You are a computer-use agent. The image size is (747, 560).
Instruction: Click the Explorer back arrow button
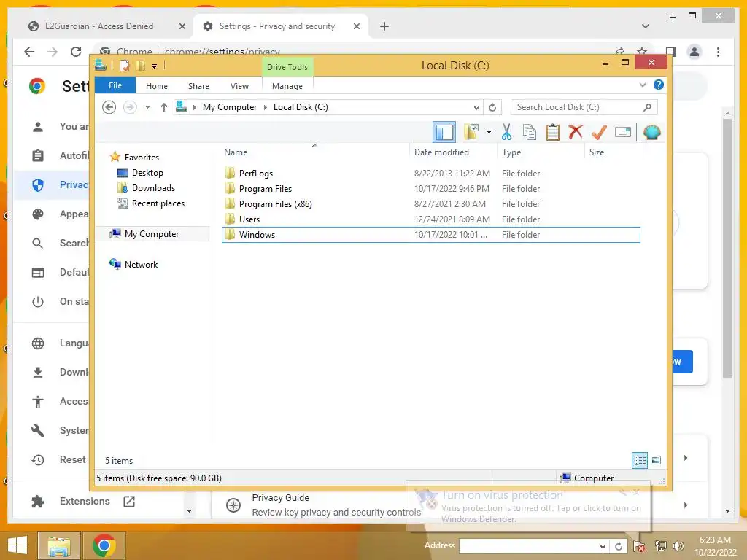[x=109, y=107]
